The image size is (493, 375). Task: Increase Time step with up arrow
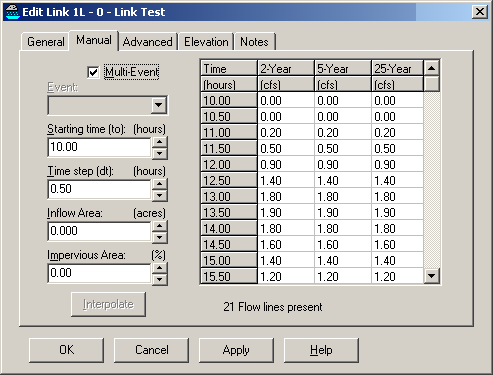point(160,184)
